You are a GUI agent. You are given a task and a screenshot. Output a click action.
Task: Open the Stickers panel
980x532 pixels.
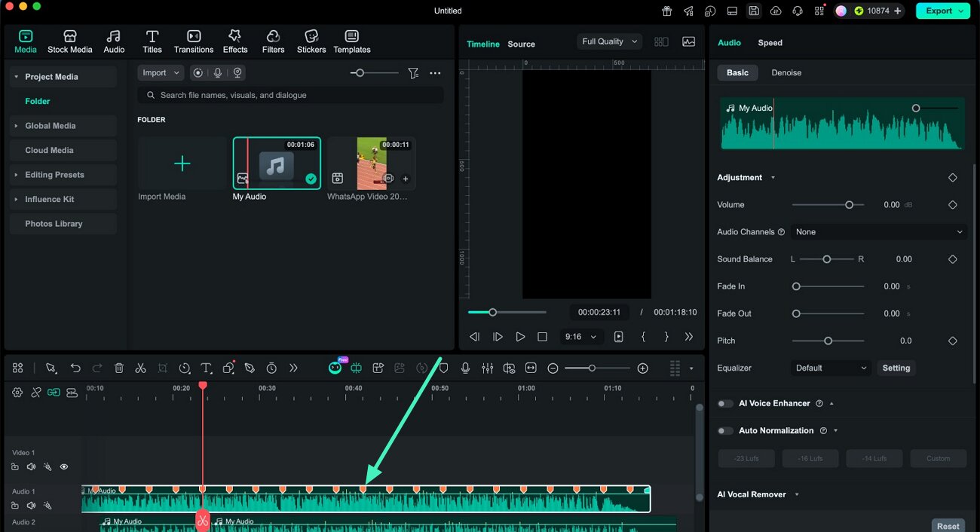(x=311, y=42)
